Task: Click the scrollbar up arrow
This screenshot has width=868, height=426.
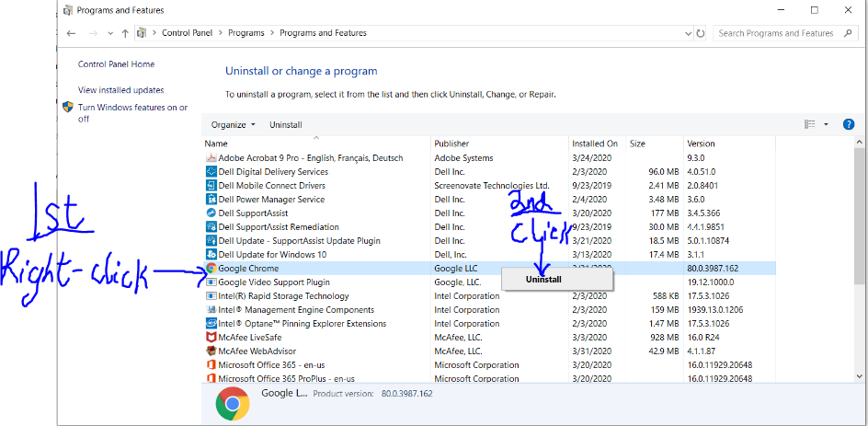Action: coord(859,143)
